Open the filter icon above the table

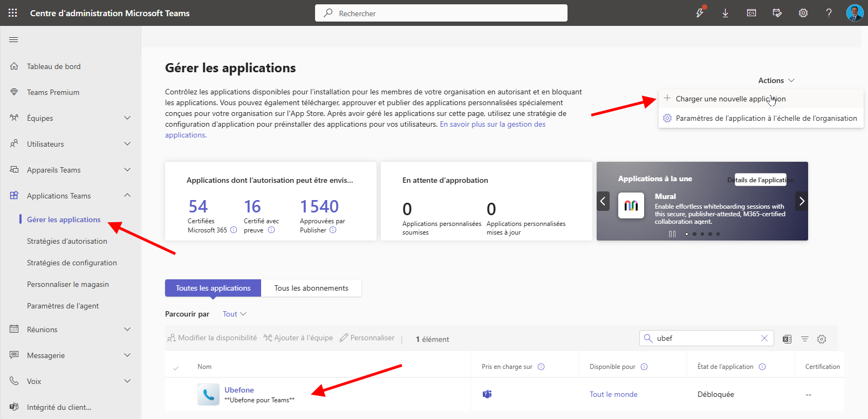click(x=804, y=339)
